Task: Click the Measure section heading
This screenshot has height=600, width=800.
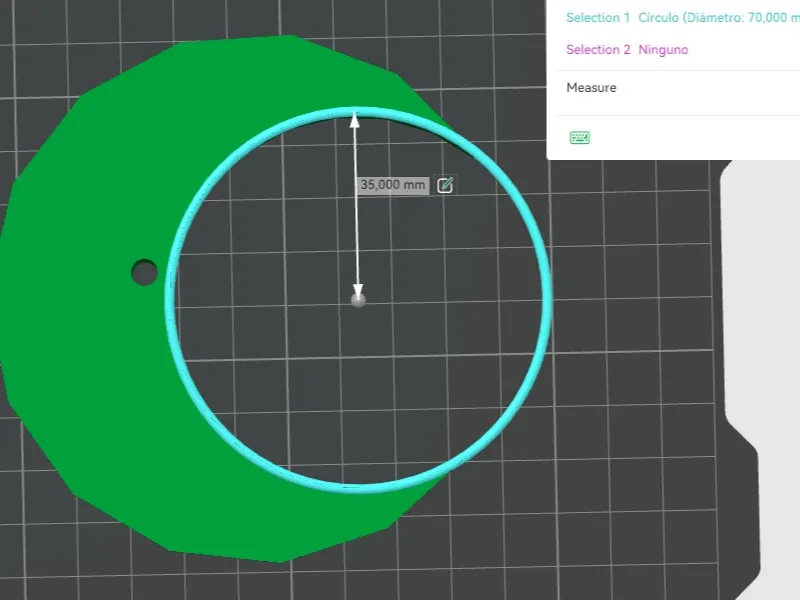Action: [x=591, y=88]
